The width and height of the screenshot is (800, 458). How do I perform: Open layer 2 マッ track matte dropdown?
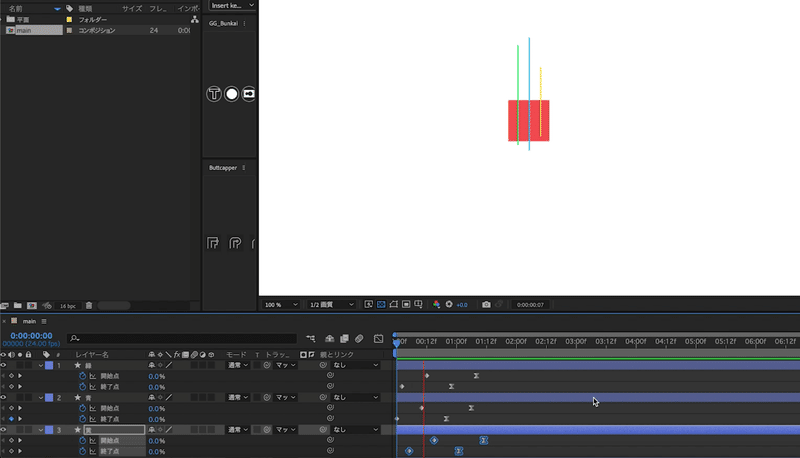point(285,397)
